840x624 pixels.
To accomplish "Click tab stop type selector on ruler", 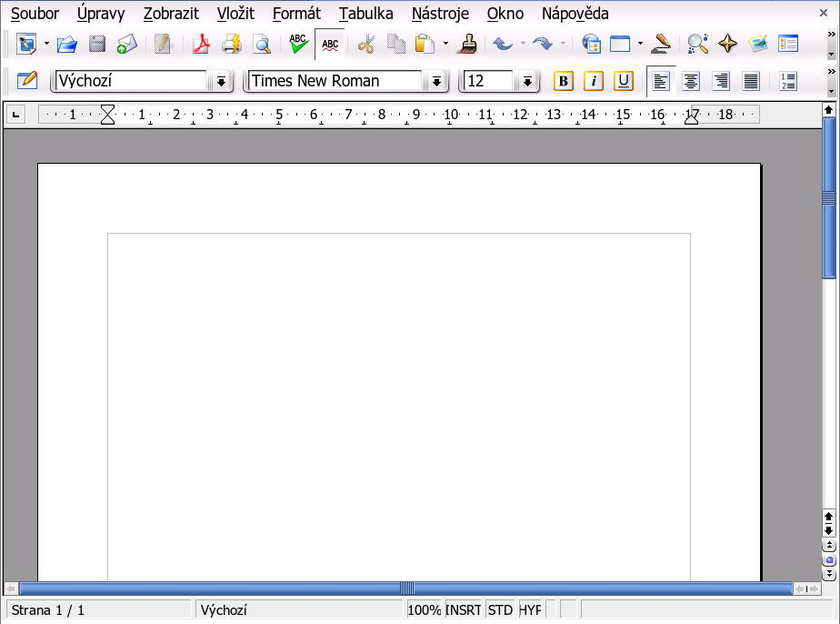I will pyautogui.click(x=16, y=115).
